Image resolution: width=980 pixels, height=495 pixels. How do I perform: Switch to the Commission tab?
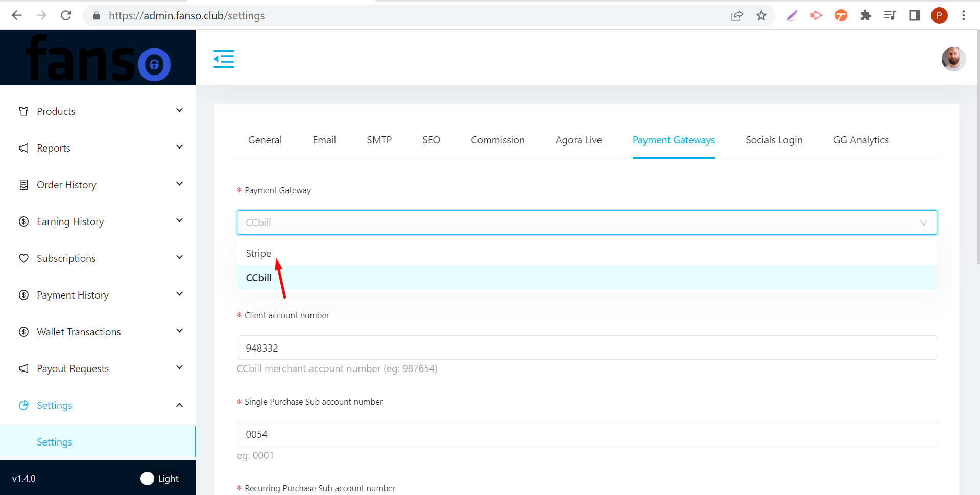tap(497, 140)
